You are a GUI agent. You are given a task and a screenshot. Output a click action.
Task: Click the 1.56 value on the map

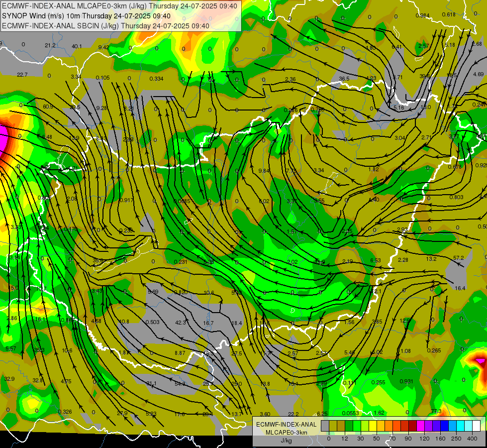349,322
